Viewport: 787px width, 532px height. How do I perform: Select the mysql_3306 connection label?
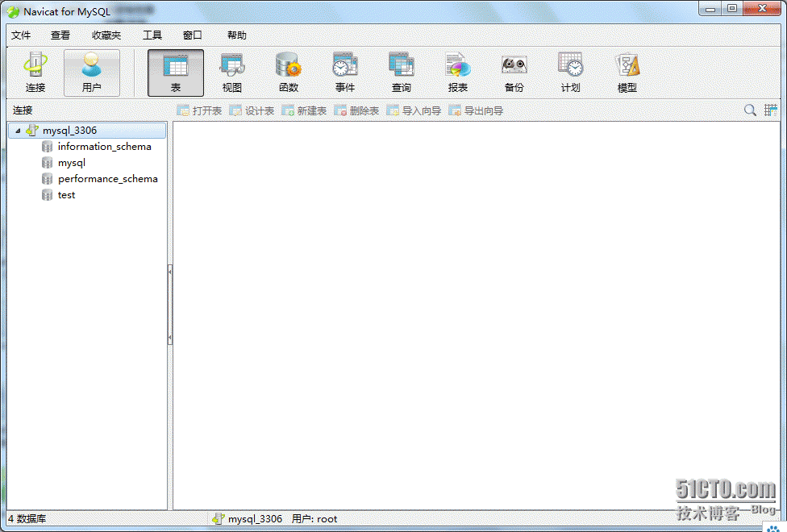pyautogui.click(x=70, y=131)
